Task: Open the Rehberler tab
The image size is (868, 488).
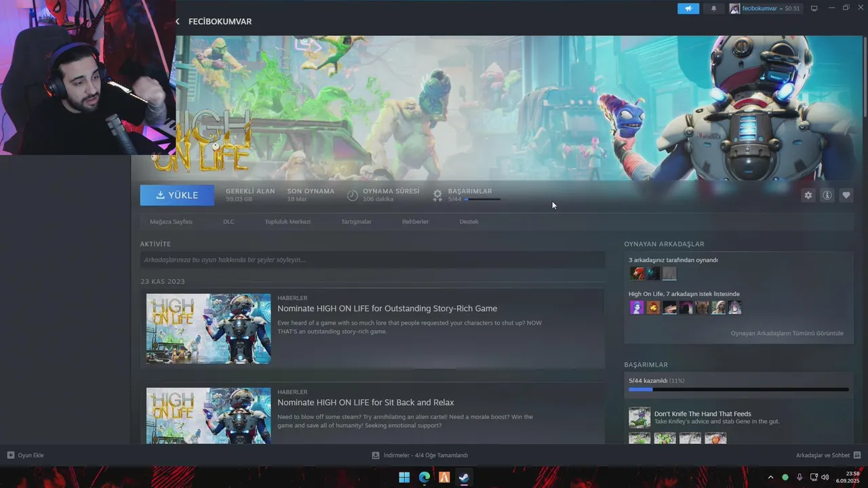Action: point(415,222)
